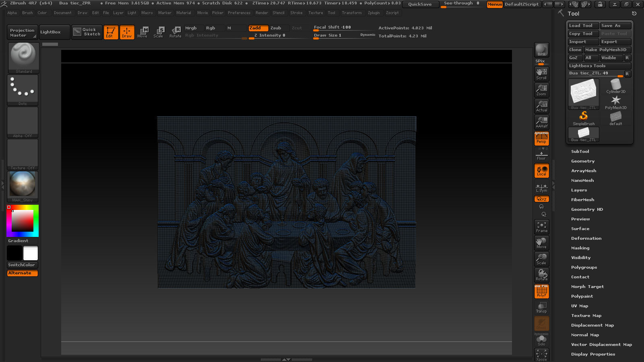
Task: Pick a color in the color picker square
Action: (22, 220)
